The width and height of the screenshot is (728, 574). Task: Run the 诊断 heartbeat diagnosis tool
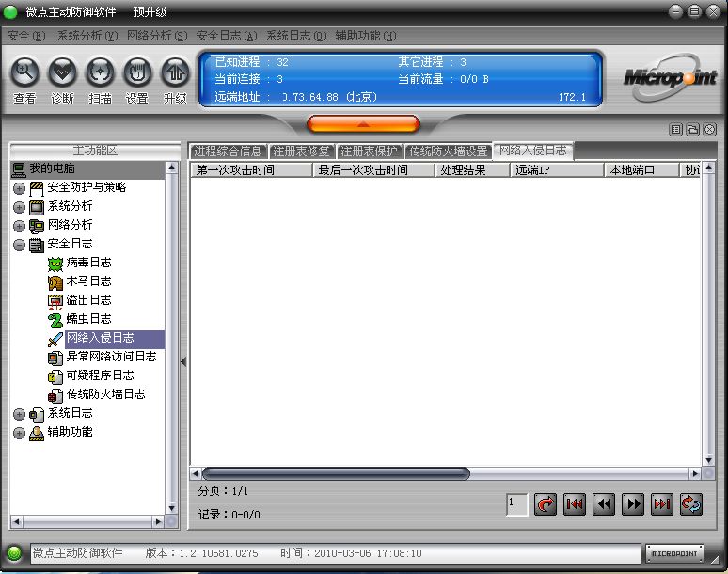coord(62,72)
